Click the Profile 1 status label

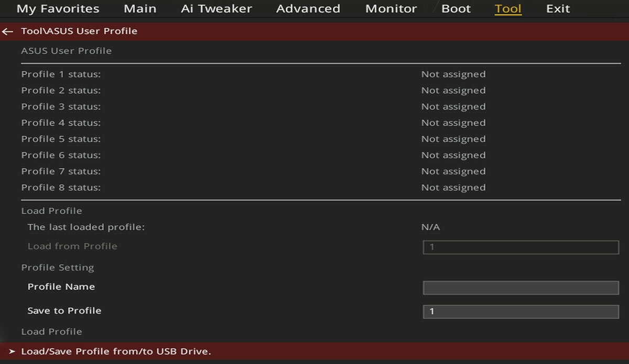61,74
